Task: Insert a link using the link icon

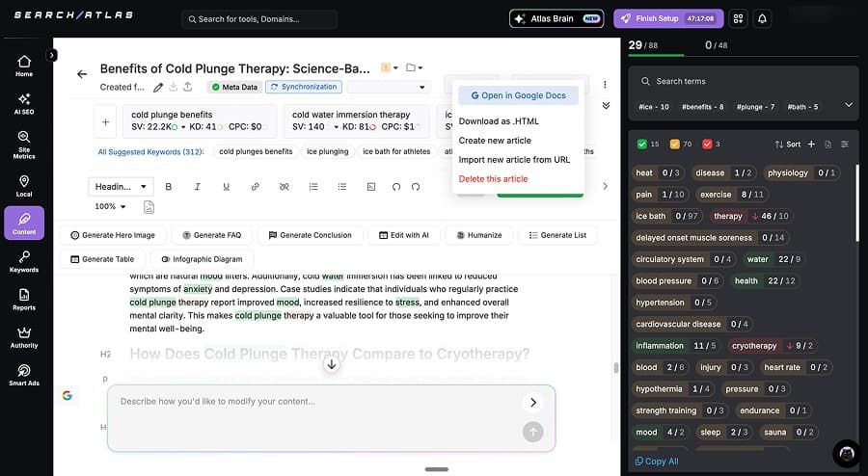Action: click(255, 187)
